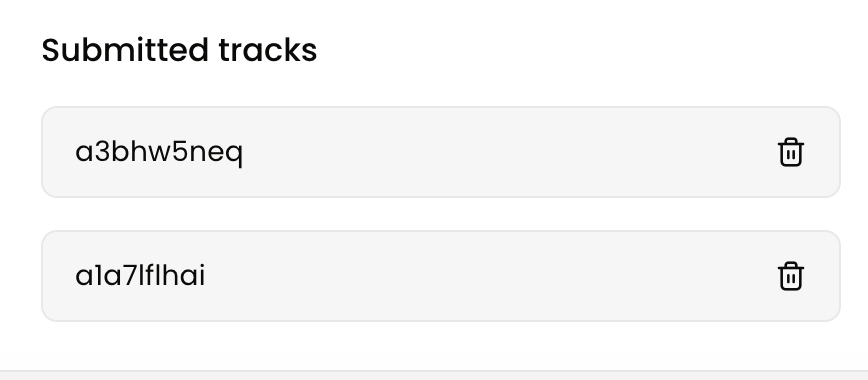The width and height of the screenshot is (868, 380).
Task: Focus the row containing a1a7lflhai
Action: (441, 276)
